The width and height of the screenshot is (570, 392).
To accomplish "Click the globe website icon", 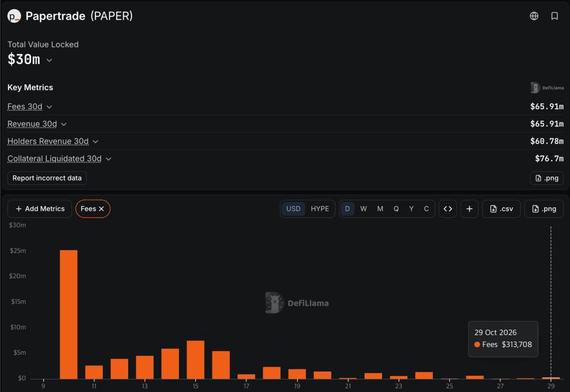I will 534,16.
